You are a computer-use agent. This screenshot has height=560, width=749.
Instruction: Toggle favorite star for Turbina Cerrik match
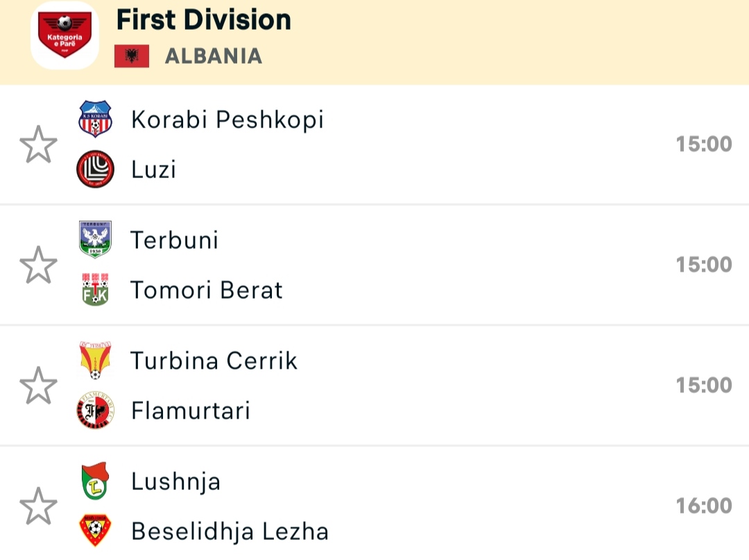click(38, 385)
